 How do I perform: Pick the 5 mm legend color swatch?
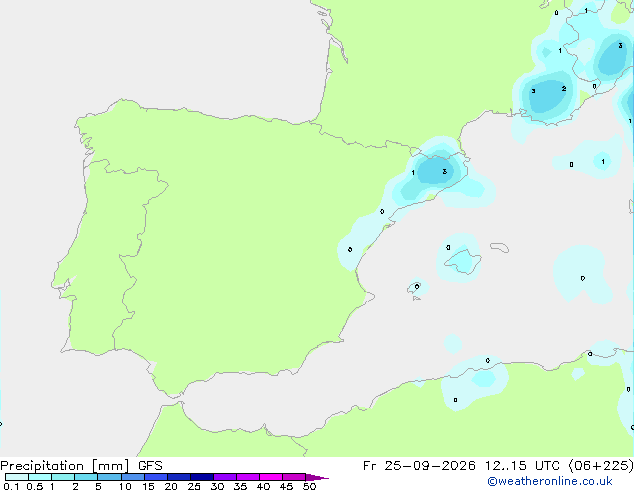coord(109,477)
